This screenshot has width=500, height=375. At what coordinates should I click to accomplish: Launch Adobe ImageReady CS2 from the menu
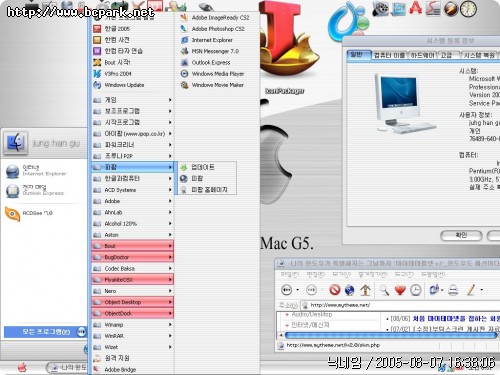point(215,17)
